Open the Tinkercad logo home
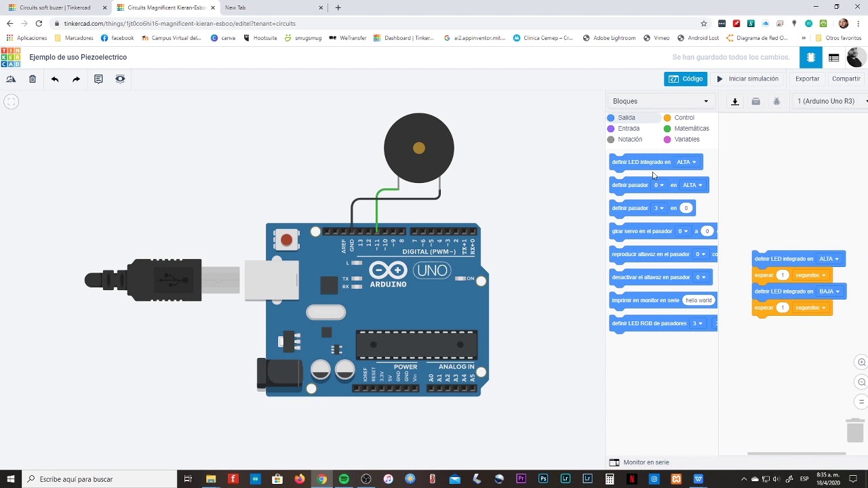The width and height of the screenshot is (868, 488). pyautogui.click(x=10, y=57)
